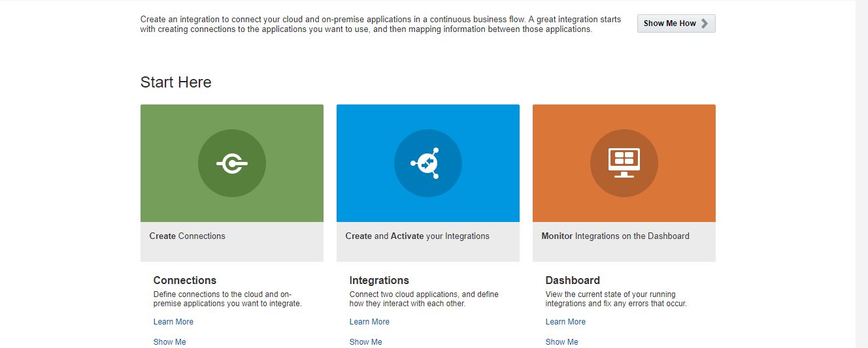The image size is (868, 348).
Task: Click Show Me under Dashboard
Action: (x=561, y=342)
